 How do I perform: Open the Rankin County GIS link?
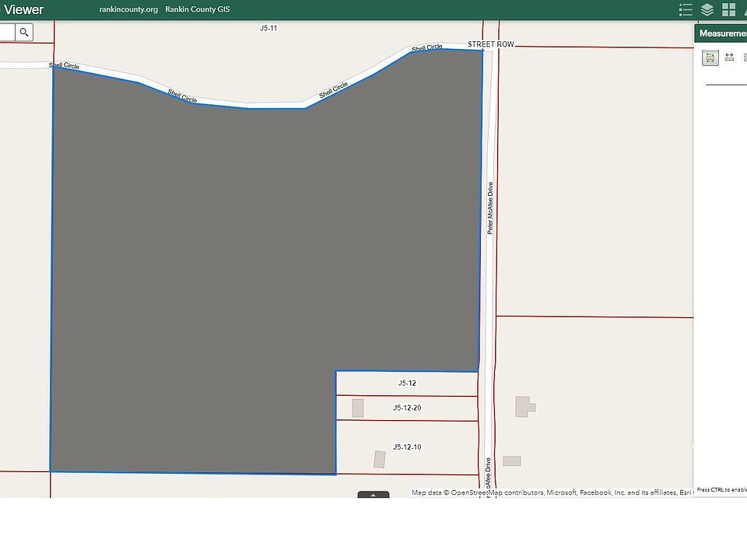(197, 10)
